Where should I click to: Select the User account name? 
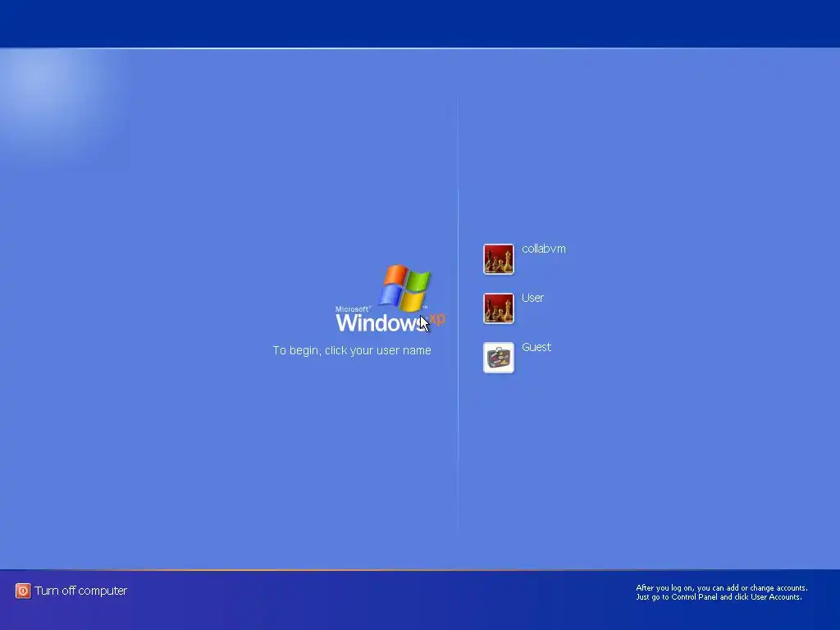(x=532, y=298)
